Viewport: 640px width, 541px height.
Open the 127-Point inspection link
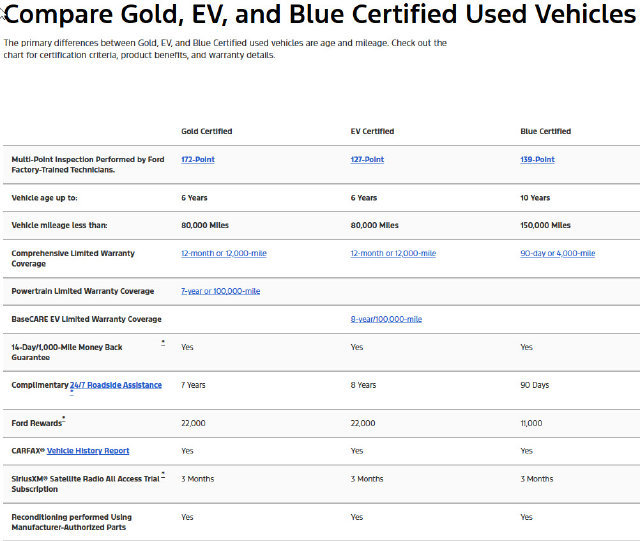(x=367, y=160)
